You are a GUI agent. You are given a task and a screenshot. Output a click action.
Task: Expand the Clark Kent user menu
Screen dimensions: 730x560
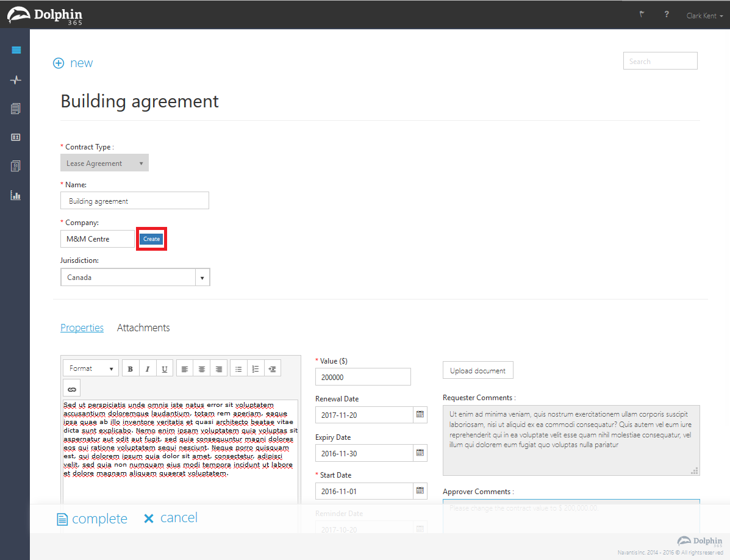tap(704, 16)
